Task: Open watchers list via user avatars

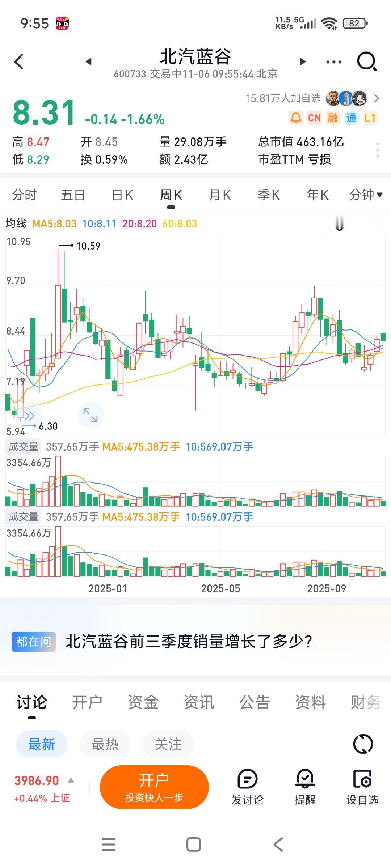Action: coord(346,98)
